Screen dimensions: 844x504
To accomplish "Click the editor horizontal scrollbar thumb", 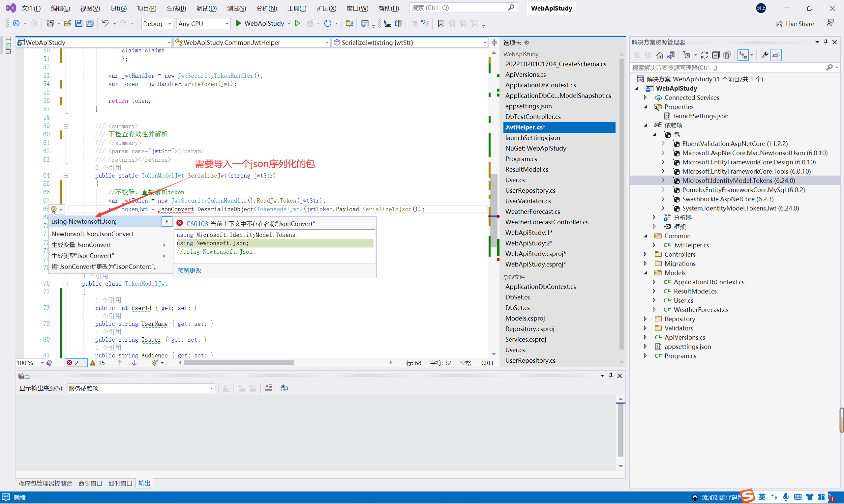I will click(x=239, y=363).
